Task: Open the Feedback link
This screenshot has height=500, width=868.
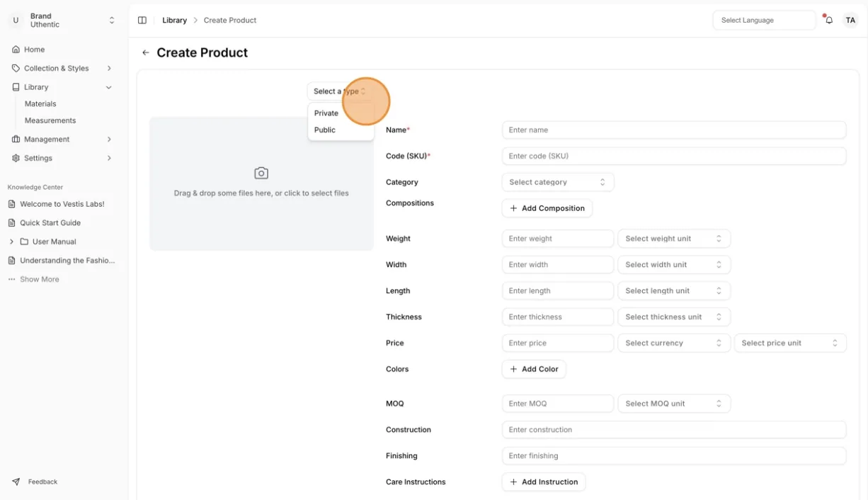Action: tap(42, 482)
